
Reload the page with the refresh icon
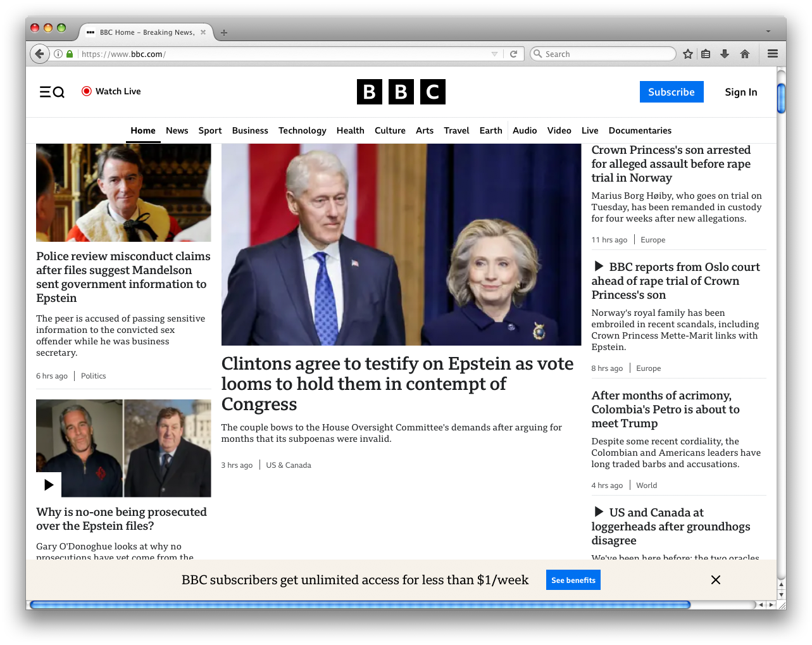[x=513, y=54]
